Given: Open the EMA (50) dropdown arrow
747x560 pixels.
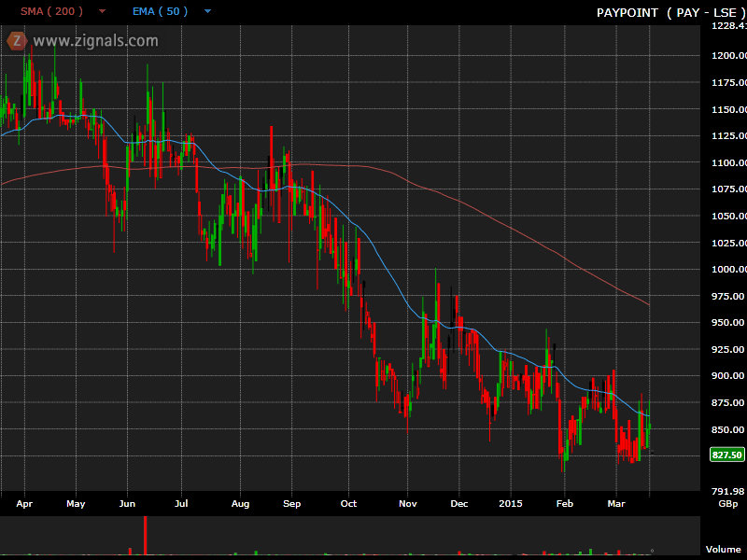Looking at the screenshot, I should [x=207, y=12].
